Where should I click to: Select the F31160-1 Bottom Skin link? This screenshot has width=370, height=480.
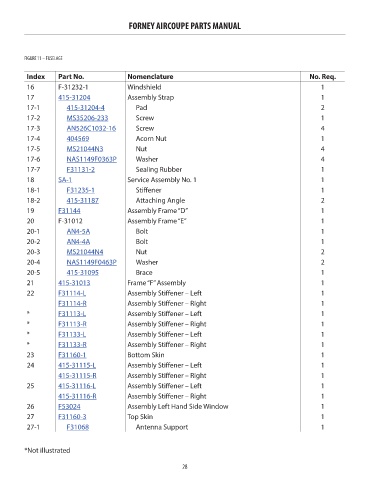tap(72, 355)
